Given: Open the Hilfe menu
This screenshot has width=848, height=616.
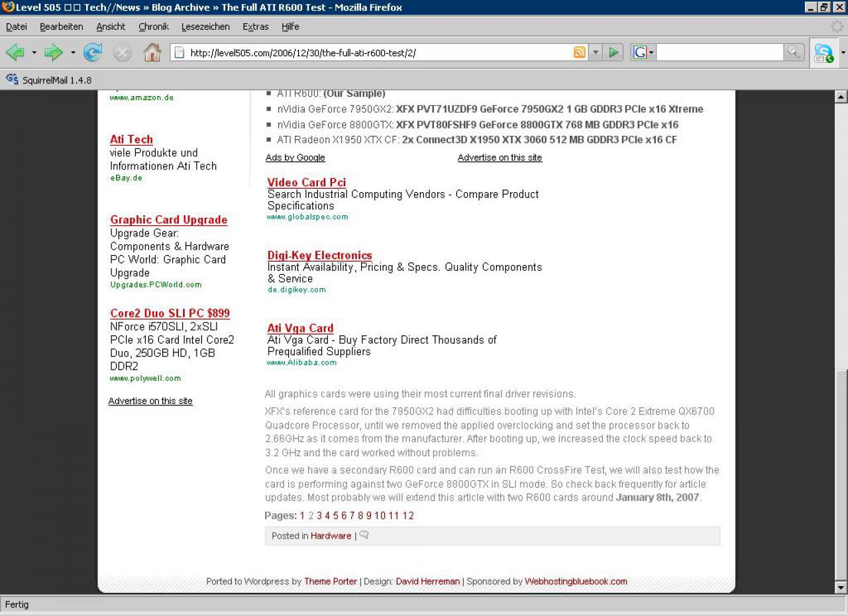Looking at the screenshot, I should coord(290,26).
